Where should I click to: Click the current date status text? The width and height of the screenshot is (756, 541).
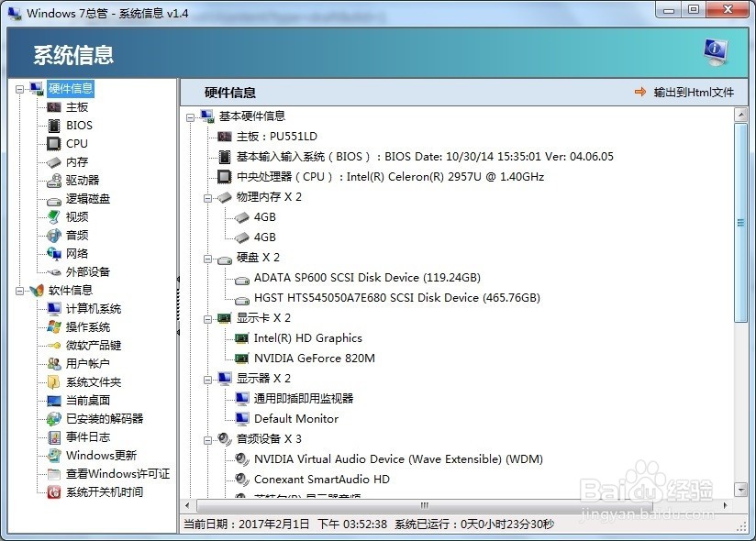pyautogui.click(x=285, y=524)
